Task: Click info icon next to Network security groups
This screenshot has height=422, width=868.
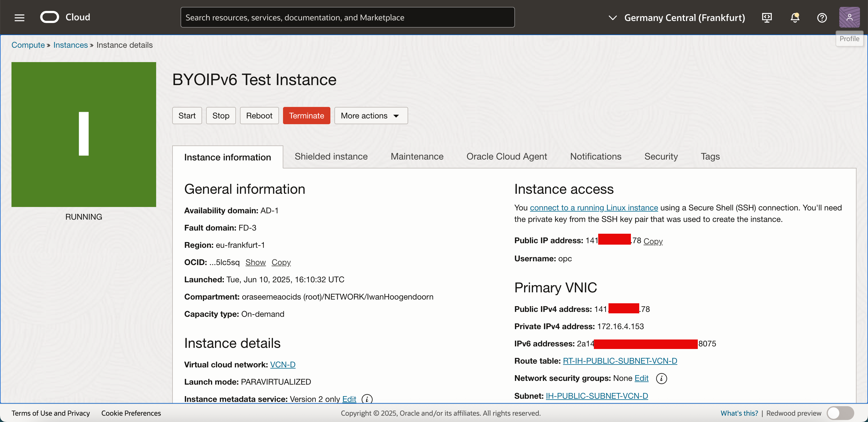Action: tap(661, 379)
